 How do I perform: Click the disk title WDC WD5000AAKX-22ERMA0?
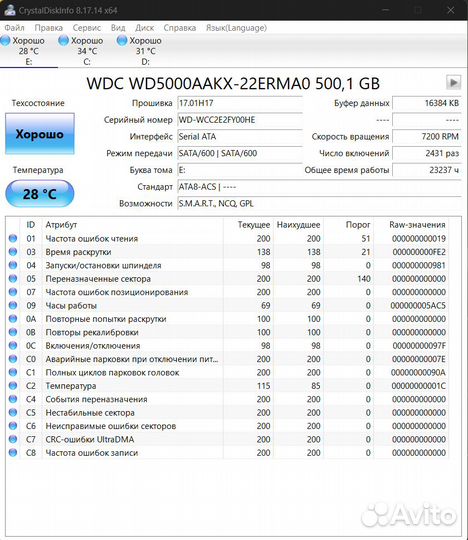pyautogui.click(x=233, y=83)
